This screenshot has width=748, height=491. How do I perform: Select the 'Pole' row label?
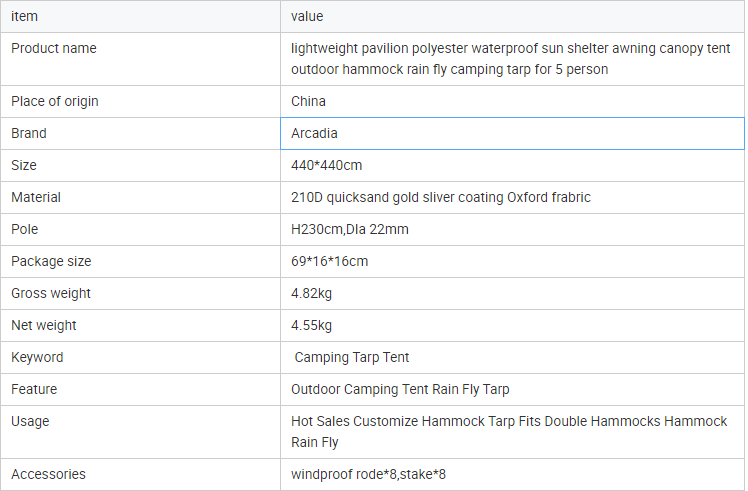[x=25, y=229]
